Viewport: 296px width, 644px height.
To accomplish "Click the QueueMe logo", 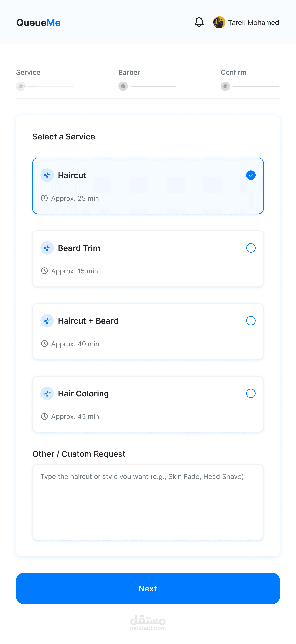I will click(x=39, y=23).
